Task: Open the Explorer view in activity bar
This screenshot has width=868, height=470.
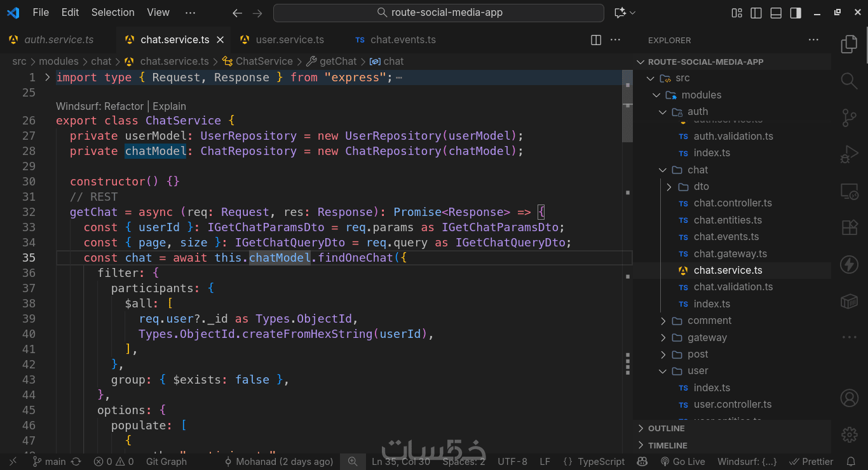Action: [x=850, y=44]
